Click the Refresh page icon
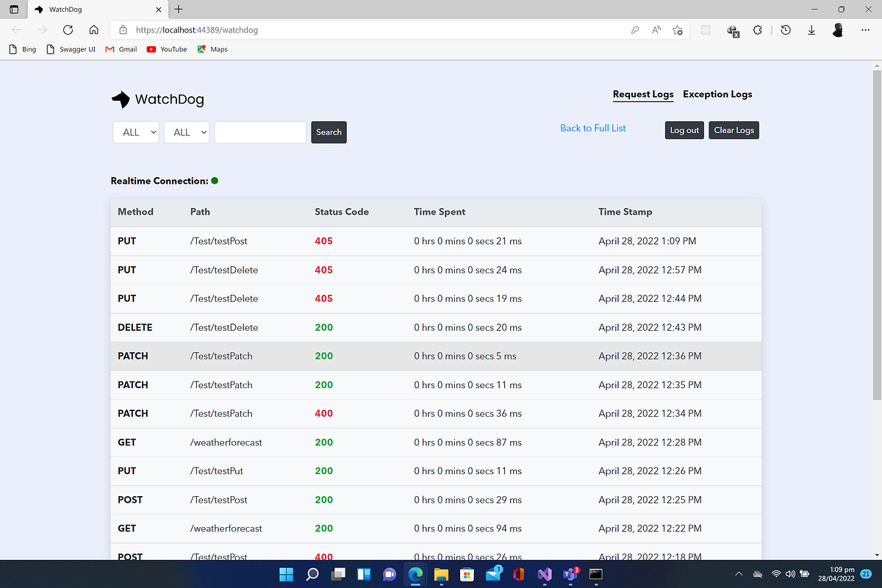This screenshot has height=588, width=882. tap(68, 29)
